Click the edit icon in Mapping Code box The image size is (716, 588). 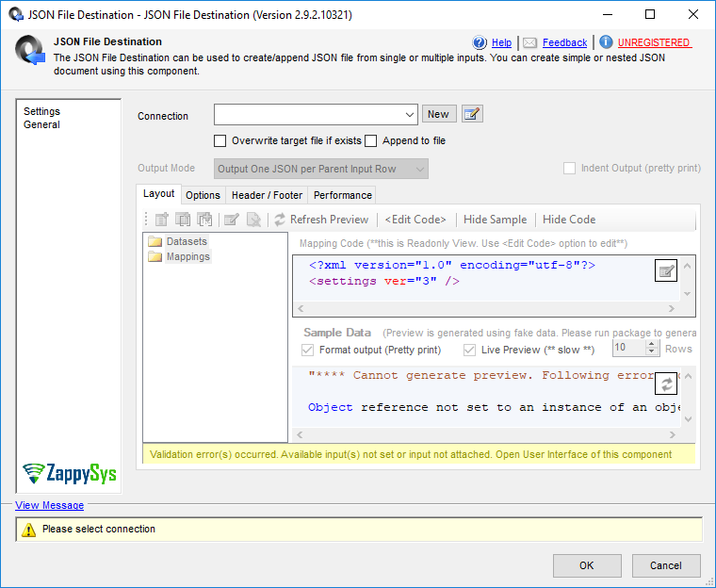666,271
